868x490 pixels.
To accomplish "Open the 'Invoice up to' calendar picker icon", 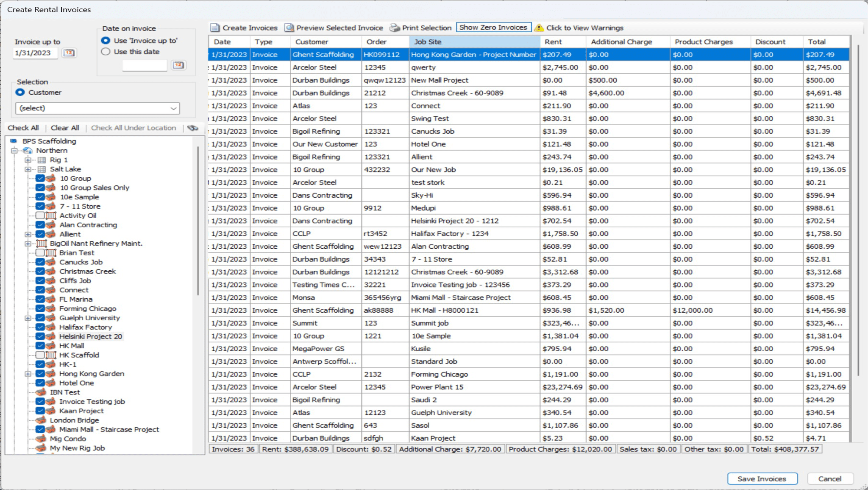I will [69, 53].
